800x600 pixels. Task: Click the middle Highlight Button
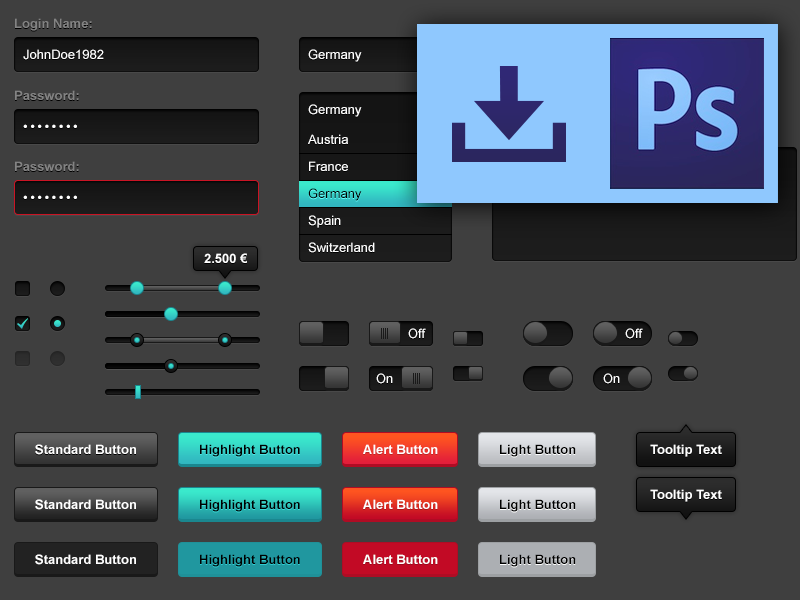[250, 505]
